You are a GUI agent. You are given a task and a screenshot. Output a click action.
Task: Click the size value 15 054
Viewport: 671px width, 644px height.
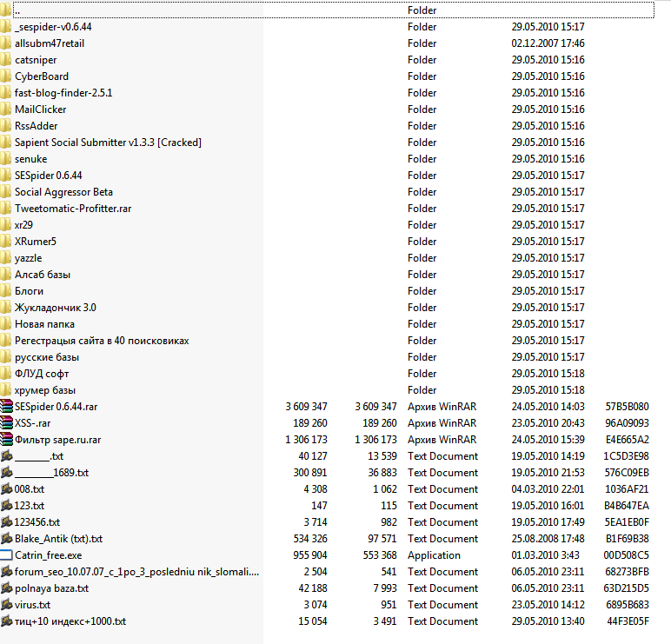[x=312, y=621]
